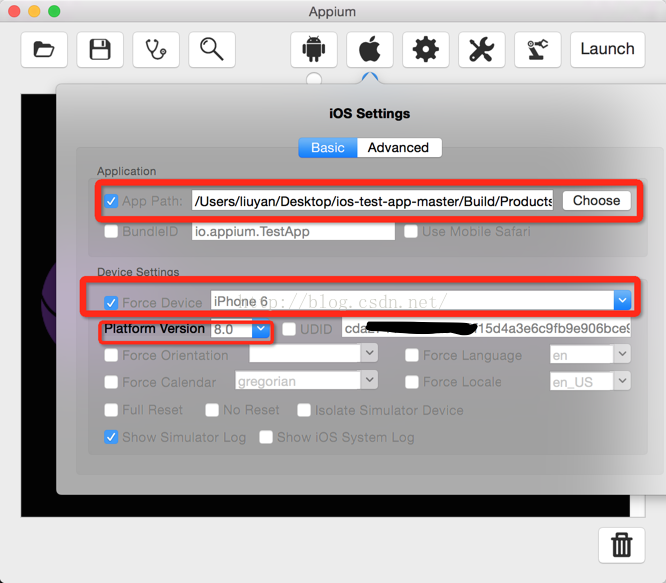The width and height of the screenshot is (666, 583).
Task: Check Force Orientation option
Action: click(x=111, y=355)
